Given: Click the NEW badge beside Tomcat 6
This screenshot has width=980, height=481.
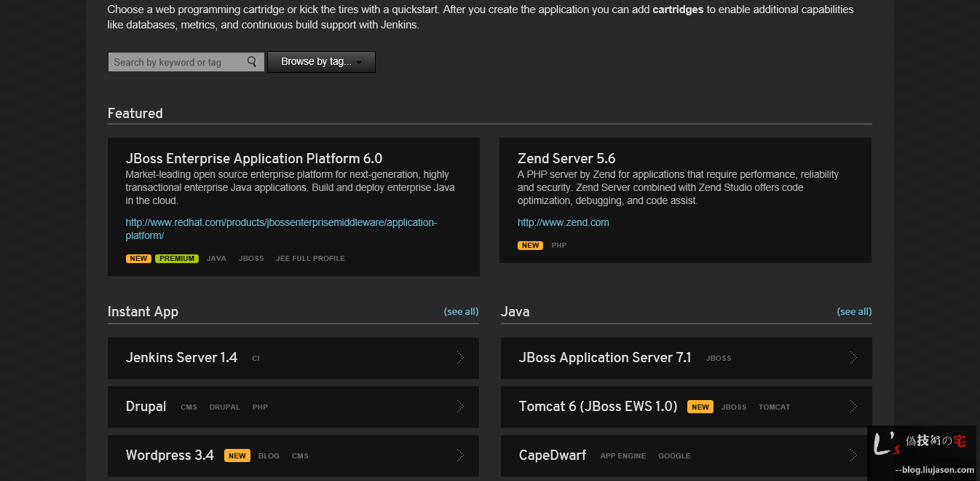Looking at the screenshot, I should click(x=700, y=407).
